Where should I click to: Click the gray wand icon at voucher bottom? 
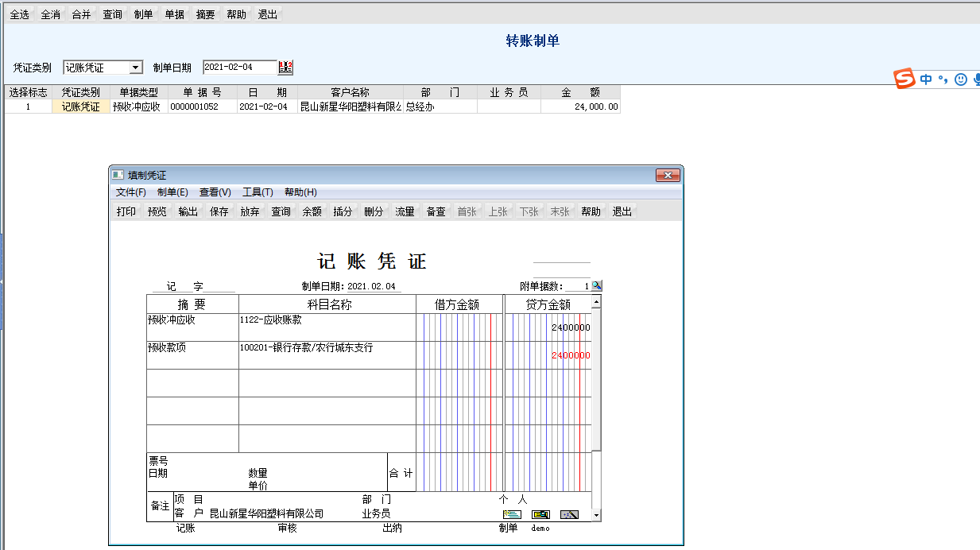click(569, 514)
